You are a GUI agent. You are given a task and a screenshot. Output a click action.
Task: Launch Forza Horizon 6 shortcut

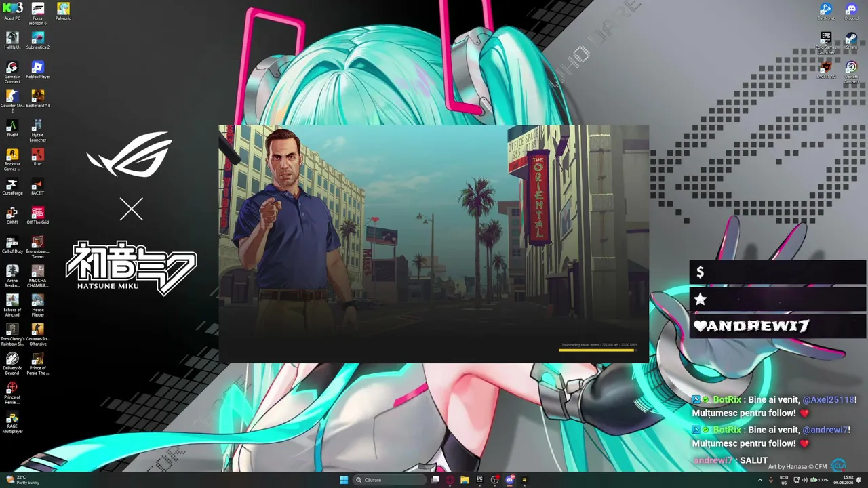38,14
